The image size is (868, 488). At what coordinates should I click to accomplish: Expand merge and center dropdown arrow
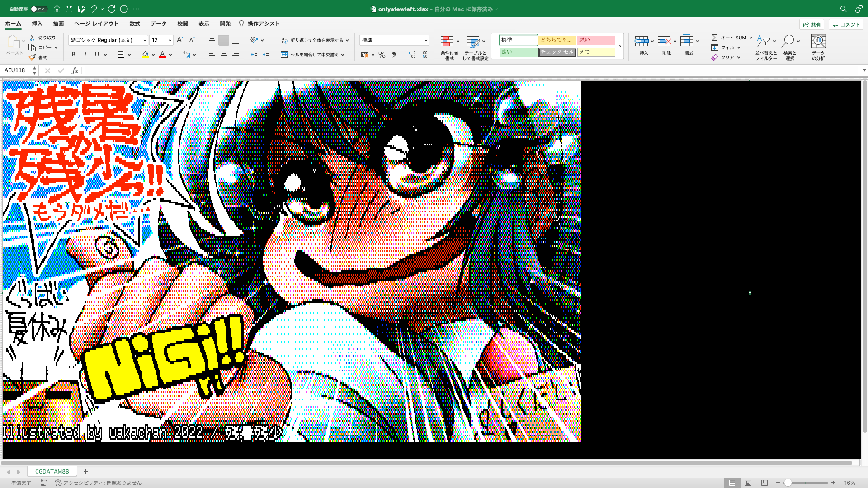343,55
